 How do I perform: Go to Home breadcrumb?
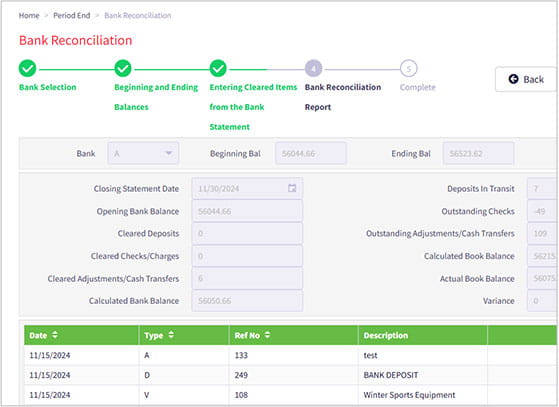29,15
